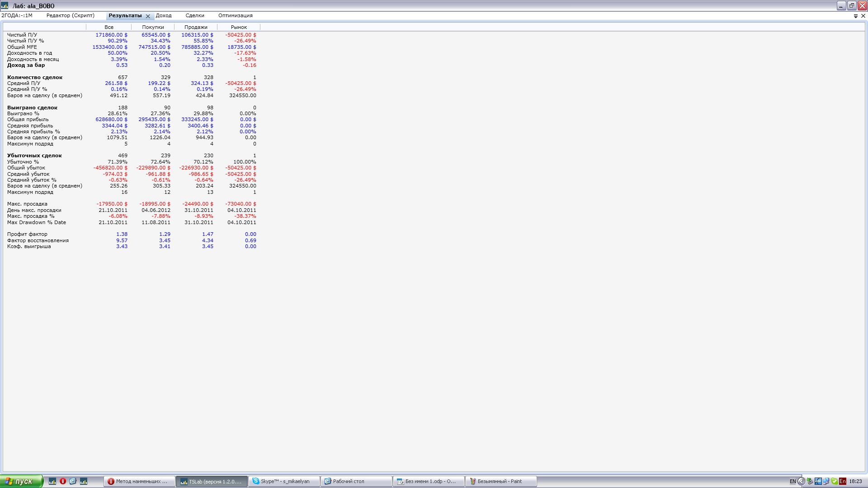The image size is (868, 488).
Task: Open the Сделки tab
Action: click(x=195, y=15)
